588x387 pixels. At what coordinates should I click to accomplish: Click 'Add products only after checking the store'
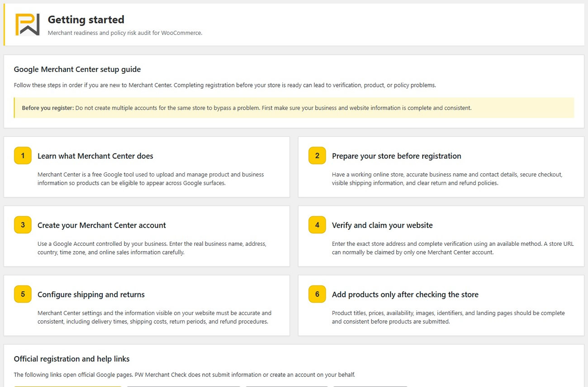coord(405,295)
